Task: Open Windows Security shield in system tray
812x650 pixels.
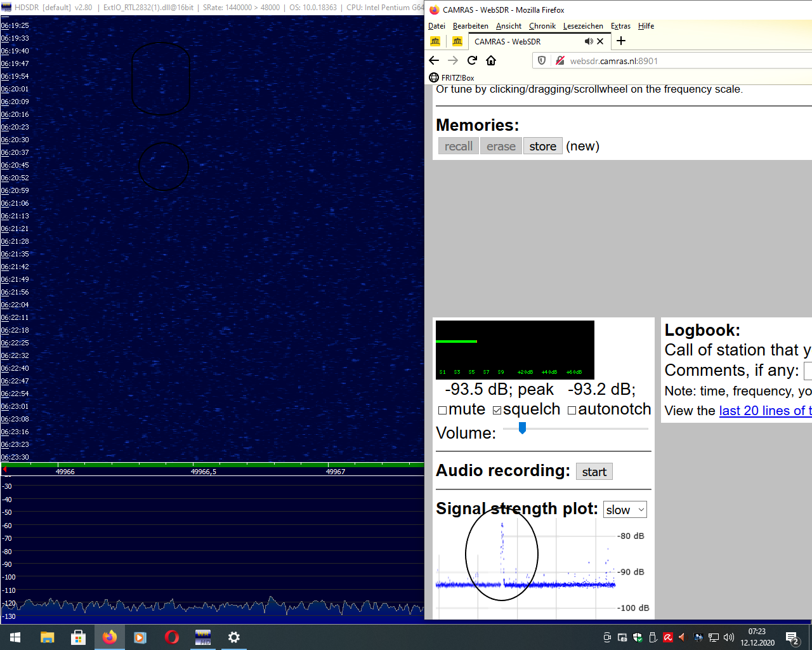Action: [x=638, y=637]
